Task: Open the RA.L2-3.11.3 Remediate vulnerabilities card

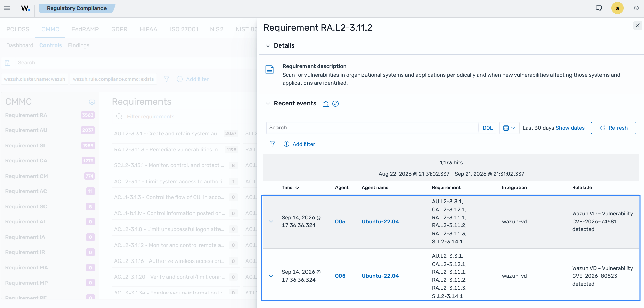Action: pos(176,150)
